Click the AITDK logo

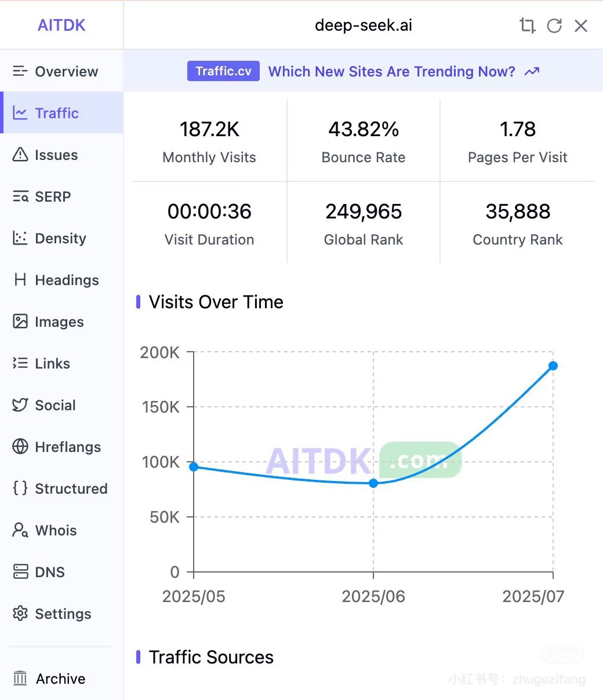61,25
